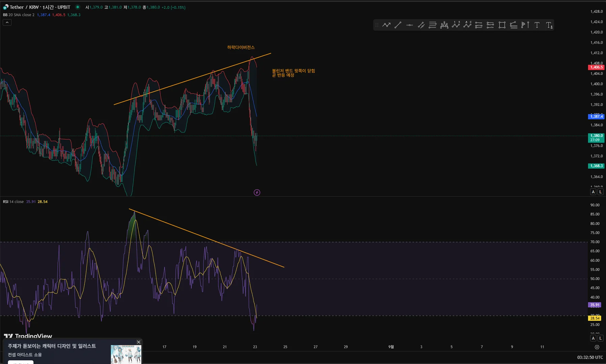Select the Elliott 1-5 impulse wave tool
This screenshot has width=606, height=364.
pyautogui.click(x=456, y=25)
